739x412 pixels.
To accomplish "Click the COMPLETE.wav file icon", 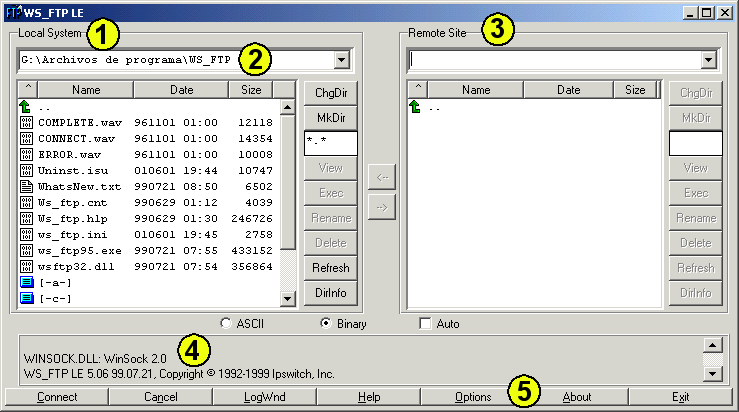I will click(x=26, y=123).
